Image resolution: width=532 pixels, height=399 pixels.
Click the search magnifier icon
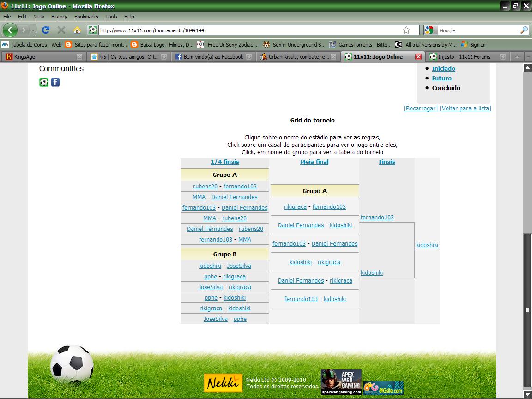click(524, 30)
